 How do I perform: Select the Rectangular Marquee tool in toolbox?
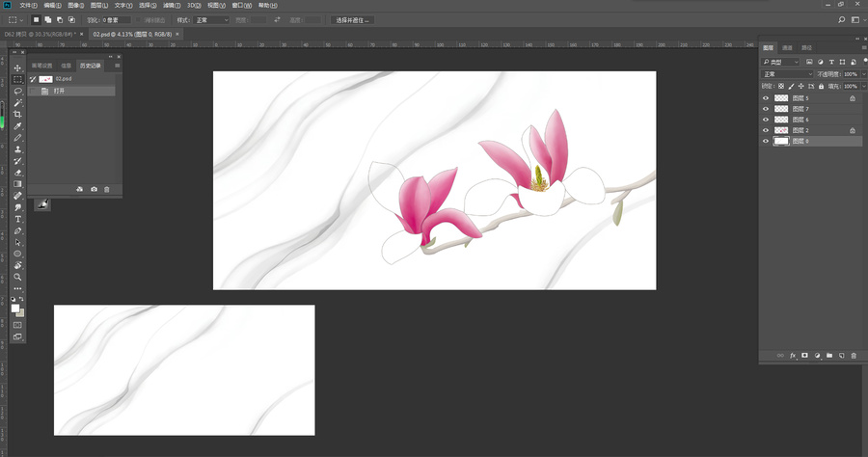[17, 80]
